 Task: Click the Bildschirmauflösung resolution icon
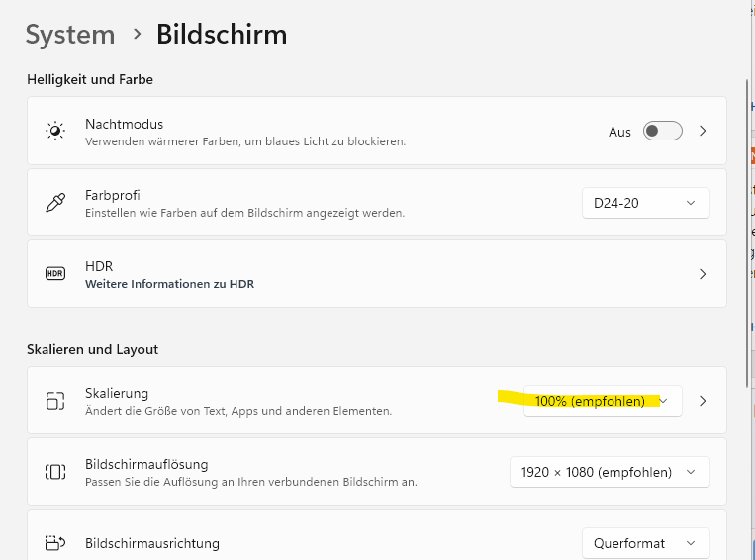(x=55, y=472)
